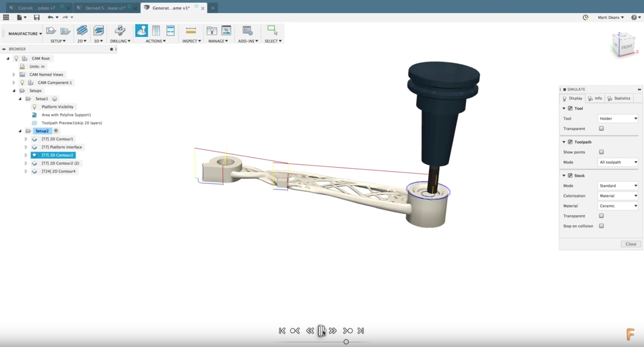Open the Material dropdown showing Ceramic
Viewport: 644px width, 347px height.
[618, 206]
